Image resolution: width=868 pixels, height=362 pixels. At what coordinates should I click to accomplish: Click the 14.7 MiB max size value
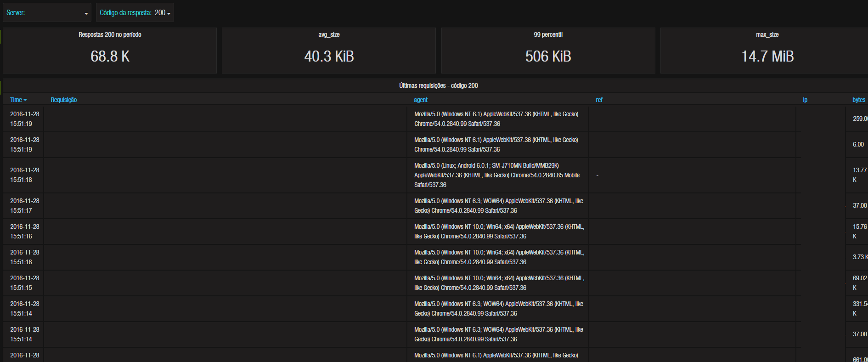pyautogui.click(x=767, y=57)
